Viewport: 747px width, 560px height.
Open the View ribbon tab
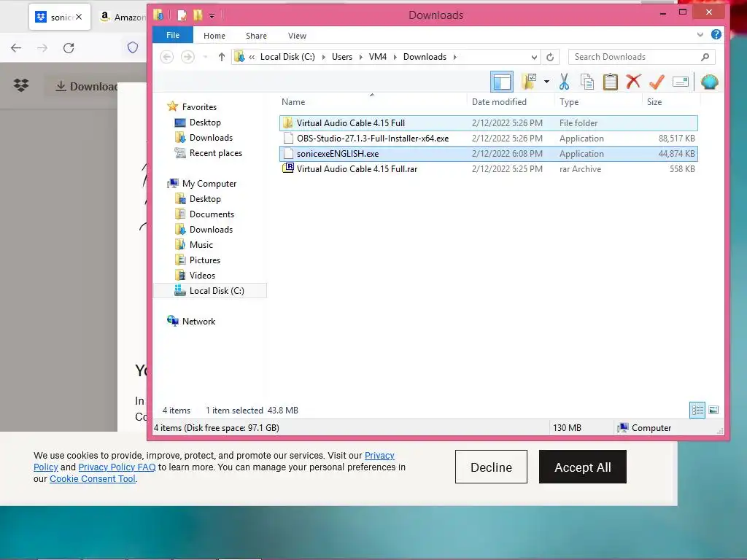coord(297,36)
